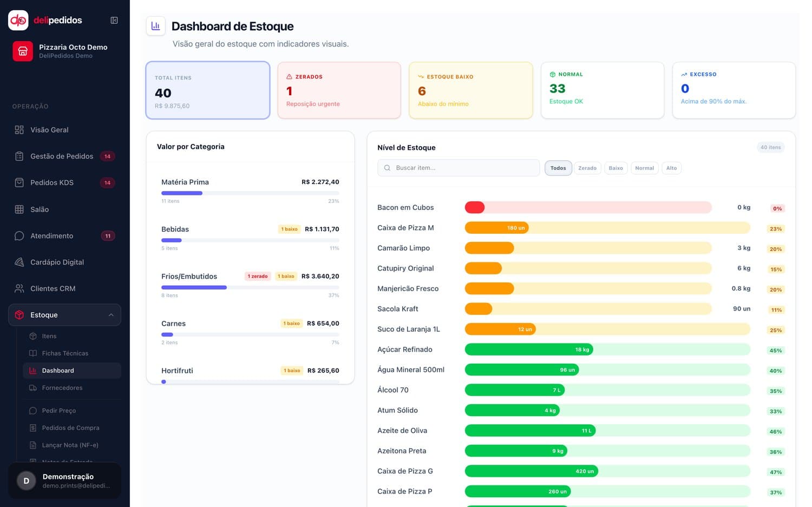Click the Cardápio Digital icon
The width and height of the screenshot is (812, 507).
pyautogui.click(x=19, y=262)
